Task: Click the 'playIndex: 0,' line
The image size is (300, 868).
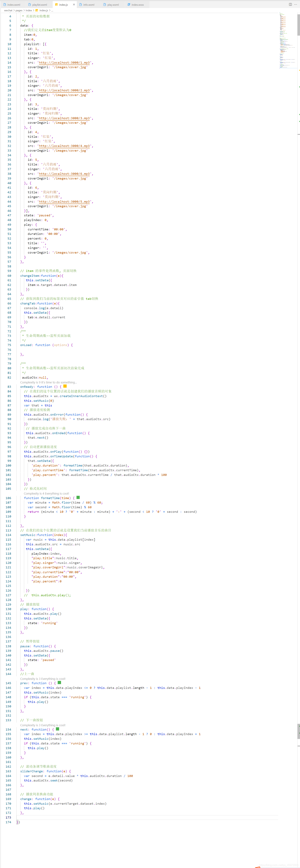Action: [36, 220]
